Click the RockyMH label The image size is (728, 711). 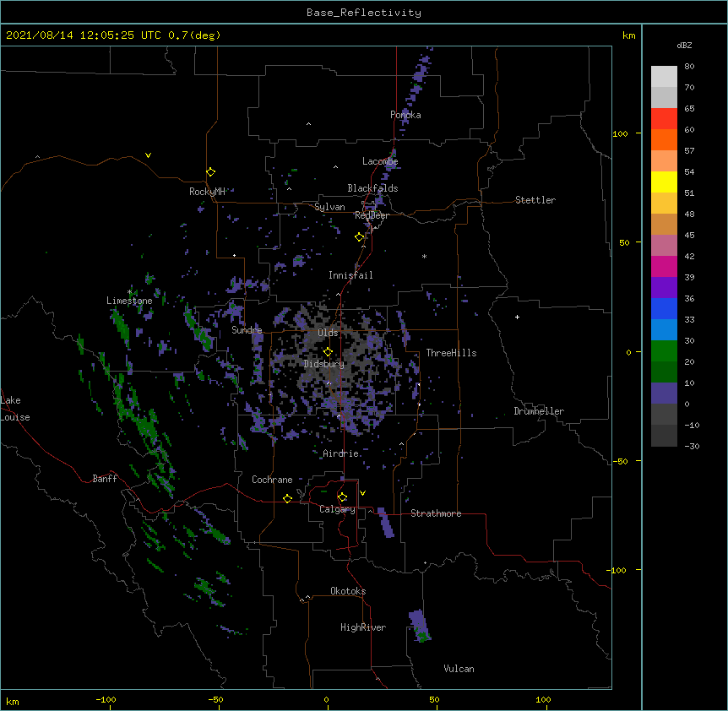tap(207, 192)
